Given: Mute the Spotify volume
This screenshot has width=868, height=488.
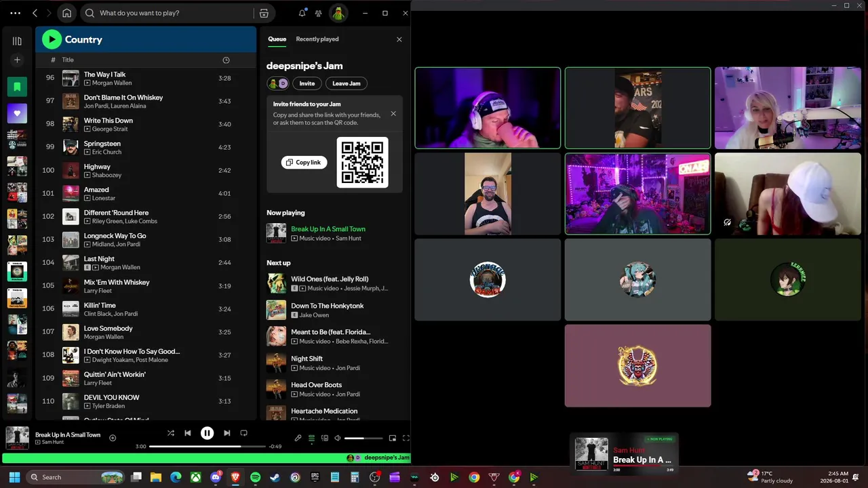Looking at the screenshot, I should tap(338, 438).
